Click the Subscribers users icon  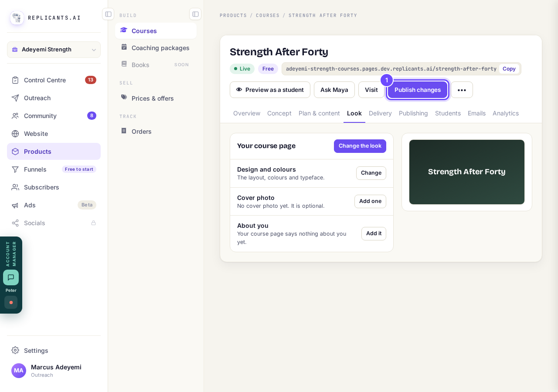click(15, 187)
